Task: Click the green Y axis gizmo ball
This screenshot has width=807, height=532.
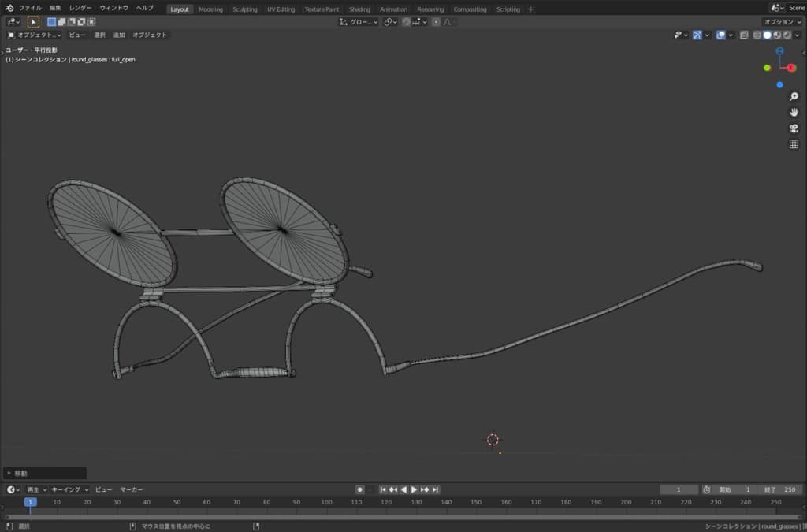Action: [x=767, y=68]
